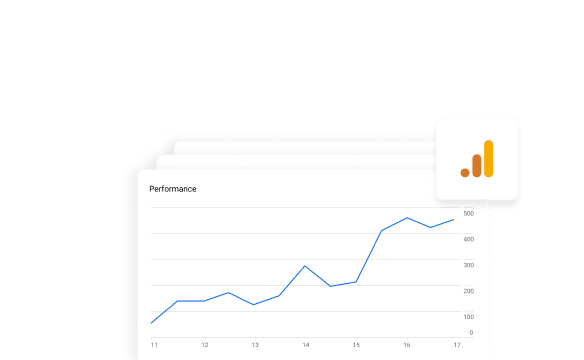Select the 200 y-axis value
The width and height of the screenshot is (584, 360).
469,291
